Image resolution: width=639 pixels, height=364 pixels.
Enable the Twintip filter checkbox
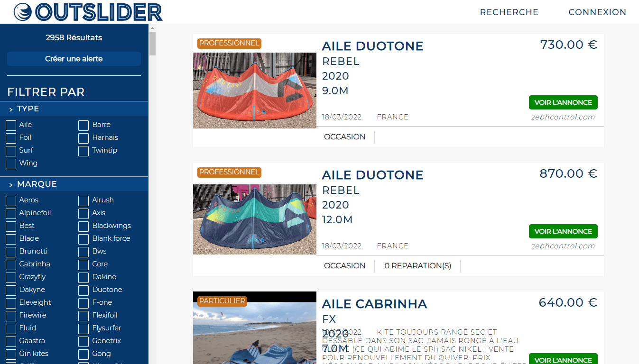coord(83,151)
